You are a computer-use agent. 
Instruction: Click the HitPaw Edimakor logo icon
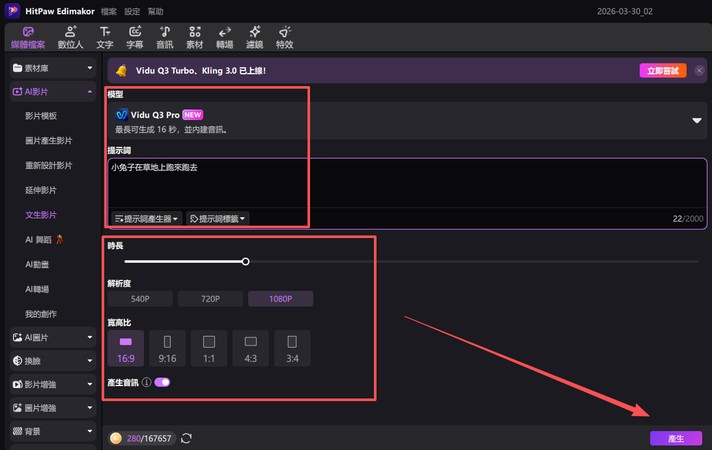[x=12, y=11]
